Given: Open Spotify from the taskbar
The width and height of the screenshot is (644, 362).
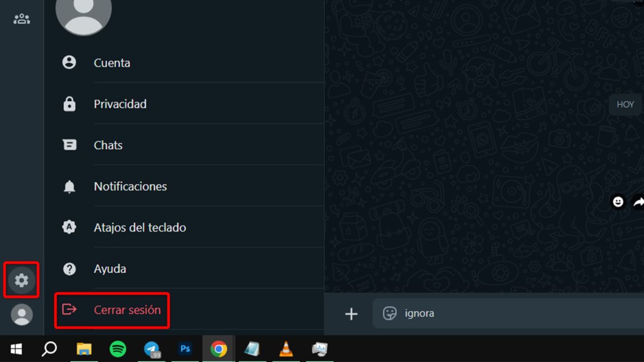Looking at the screenshot, I should pyautogui.click(x=118, y=349).
